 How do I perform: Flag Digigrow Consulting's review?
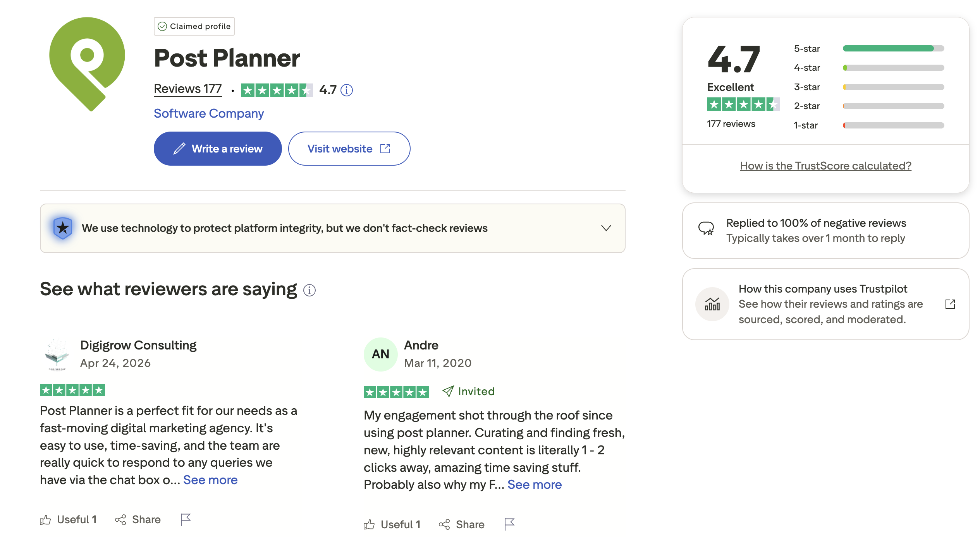tap(186, 519)
